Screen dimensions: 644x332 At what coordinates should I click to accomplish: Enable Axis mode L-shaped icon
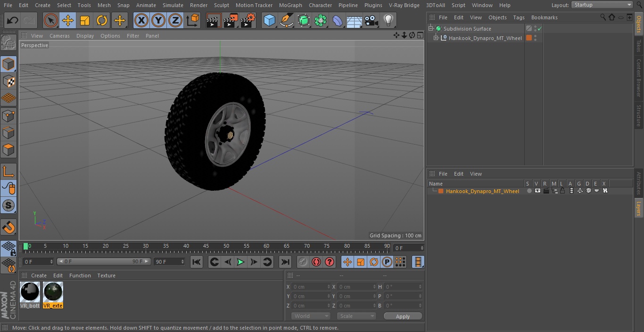[9, 171]
